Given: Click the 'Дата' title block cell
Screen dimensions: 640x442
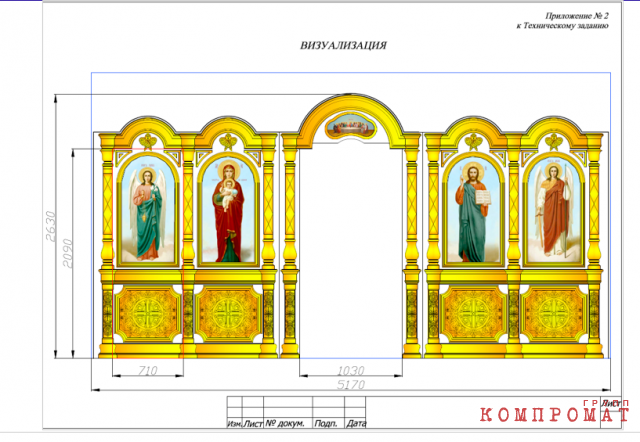Looking at the screenshot, I should (355, 423).
